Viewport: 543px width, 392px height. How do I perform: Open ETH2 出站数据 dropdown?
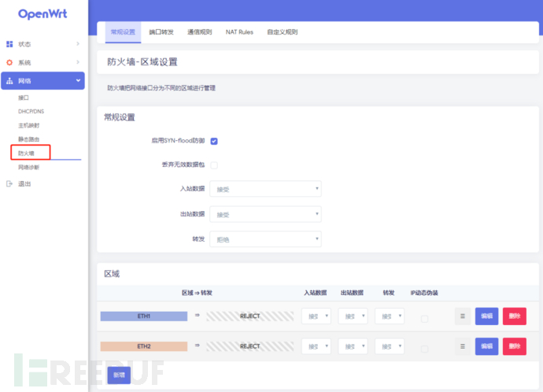[x=353, y=346]
